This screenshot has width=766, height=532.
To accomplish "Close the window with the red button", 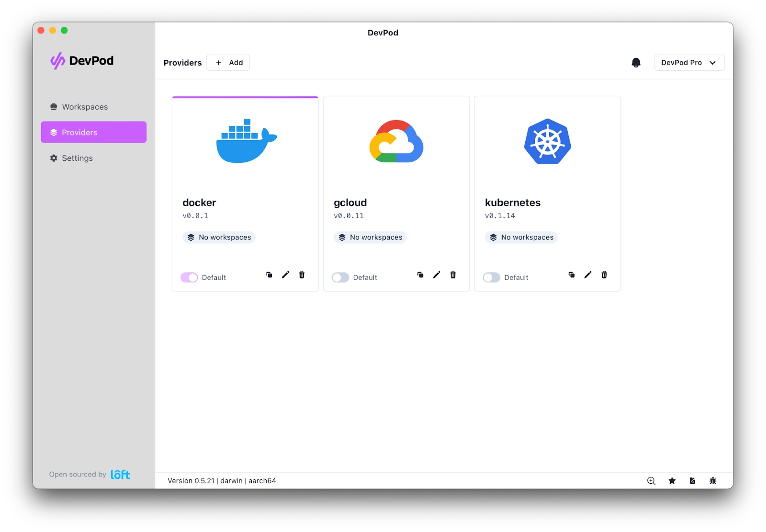I will (x=41, y=30).
